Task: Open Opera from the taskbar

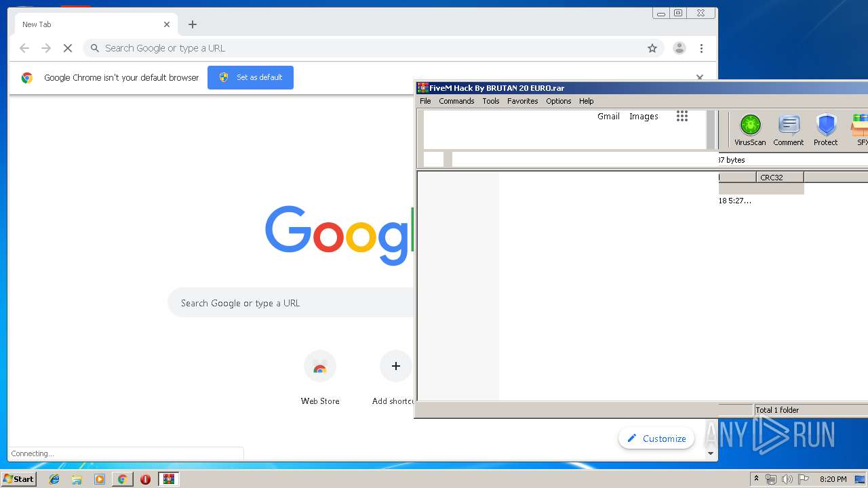Action: 145,479
